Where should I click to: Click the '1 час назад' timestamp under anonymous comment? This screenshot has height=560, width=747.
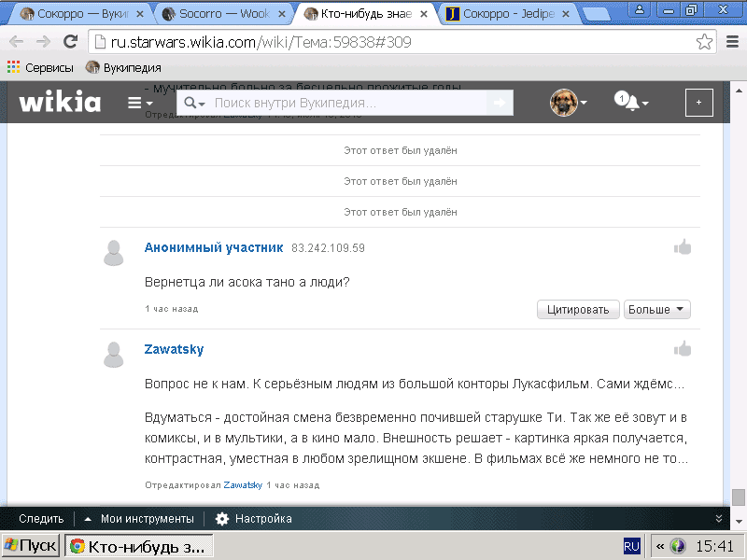172,309
